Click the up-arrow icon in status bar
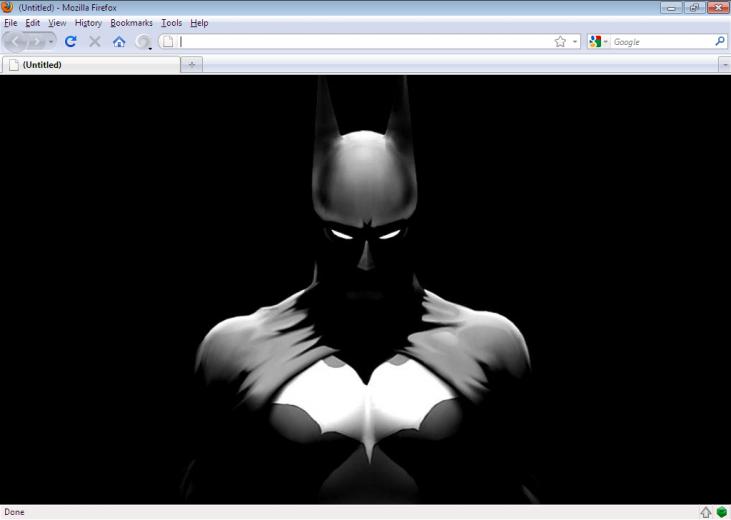Image resolution: width=731 pixels, height=520 pixels. coord(706,512)
